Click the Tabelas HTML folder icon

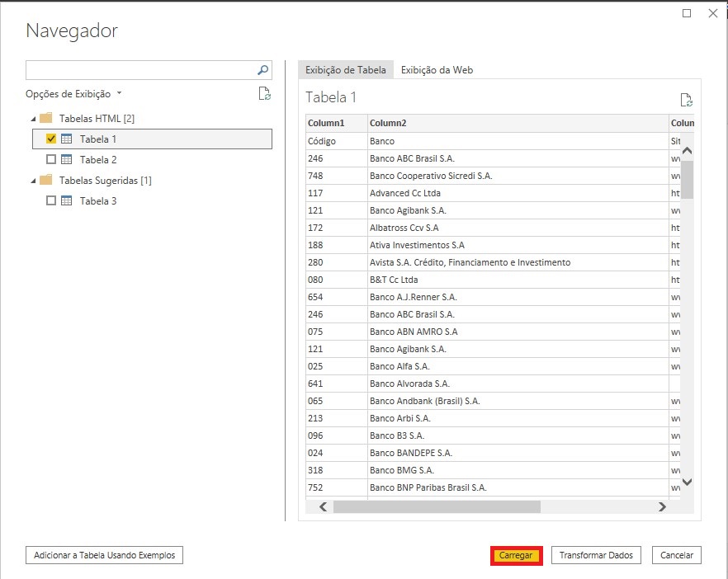point(46,118)
